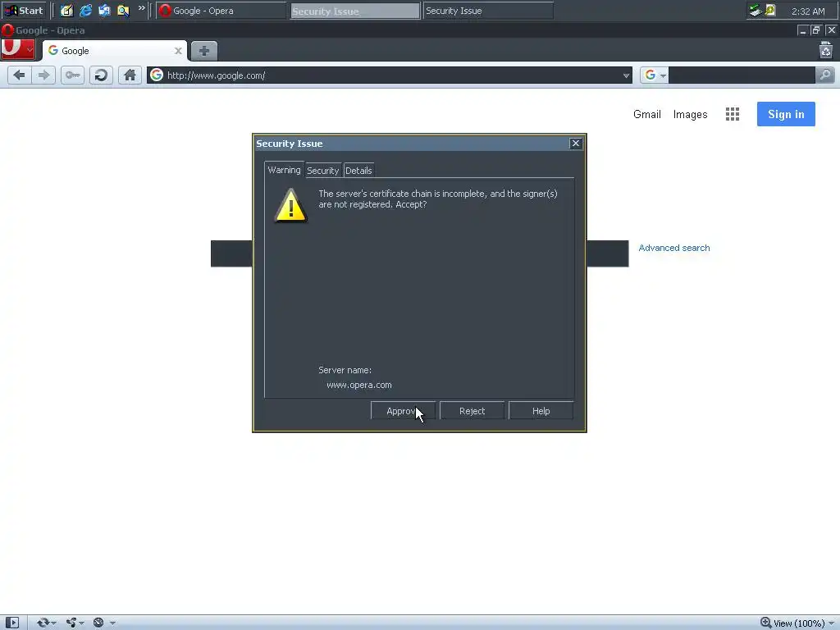This screenshot has height=630, width=840.
Task: Switch to Google - Opera taskbar item
Action: pyautogui.click(x=221, y=11)
